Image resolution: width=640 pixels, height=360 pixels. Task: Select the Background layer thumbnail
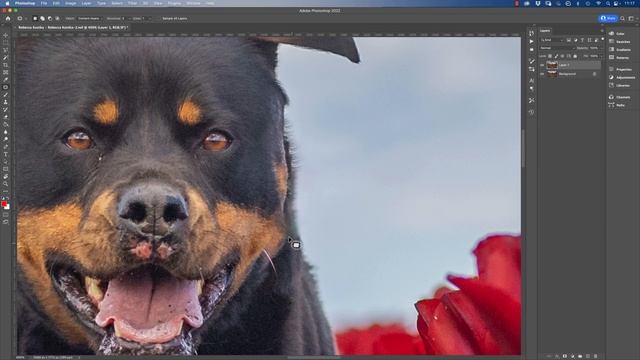point(552,74)
